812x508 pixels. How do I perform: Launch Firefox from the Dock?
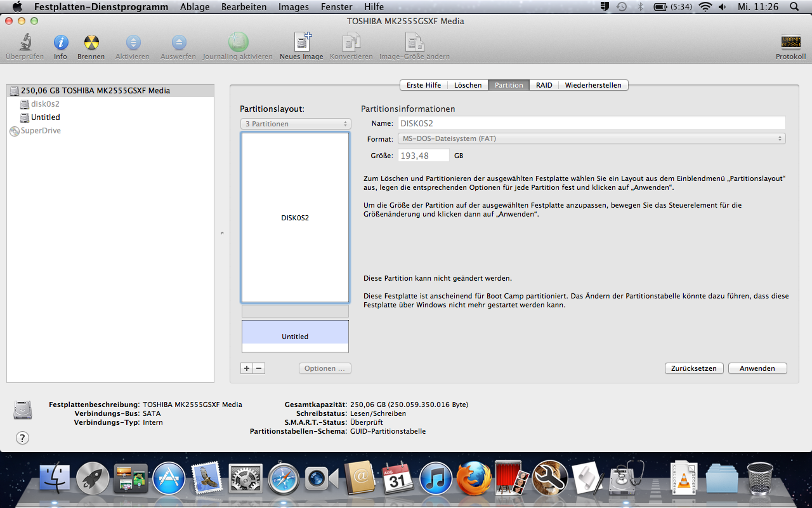474,478
